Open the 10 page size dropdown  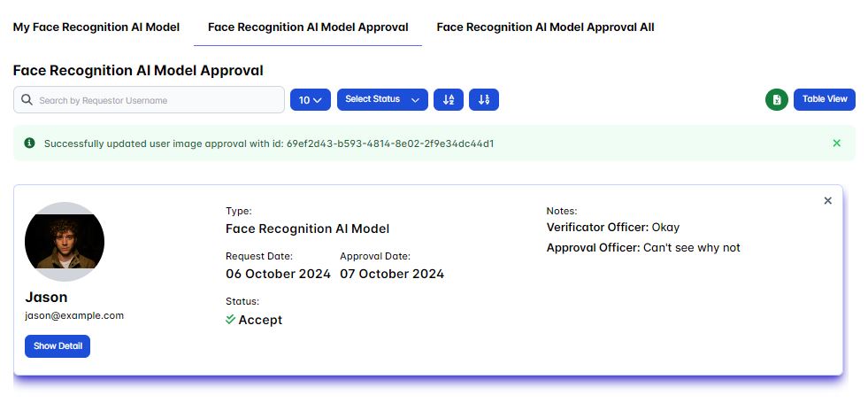pos(310,100)
